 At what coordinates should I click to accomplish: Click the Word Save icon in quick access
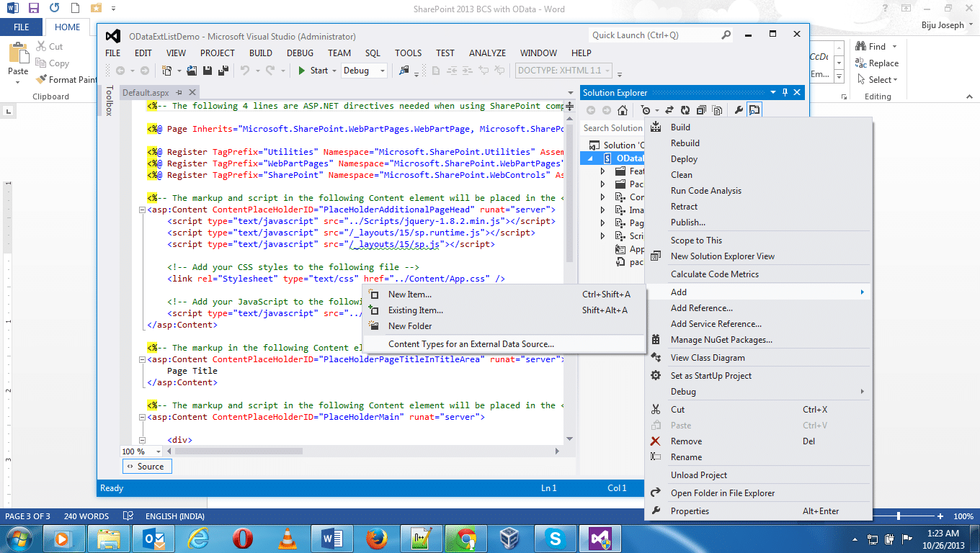tap(34, 9)
